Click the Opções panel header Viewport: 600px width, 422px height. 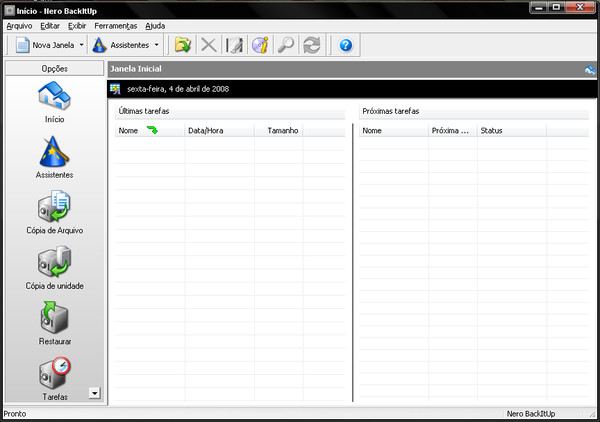pyautogui.click(x=54, y=68)
